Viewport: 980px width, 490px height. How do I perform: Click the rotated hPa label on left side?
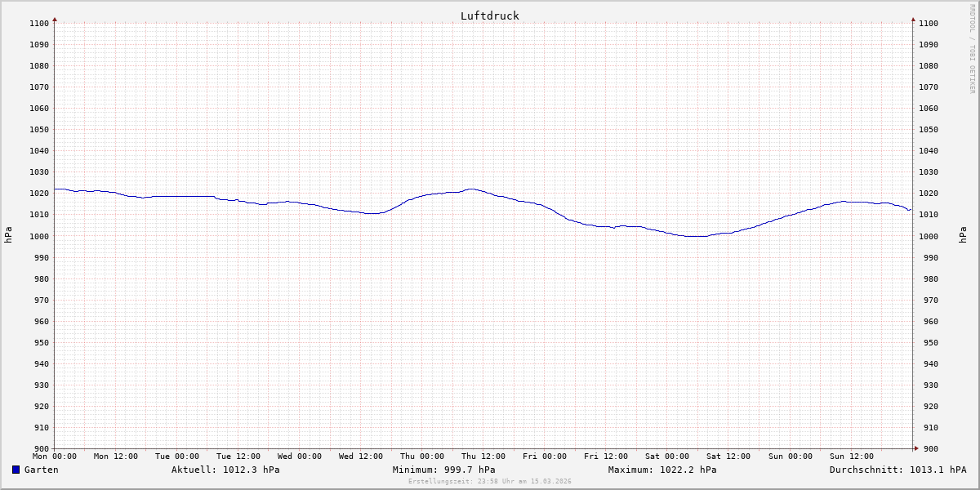pos(8,235)
